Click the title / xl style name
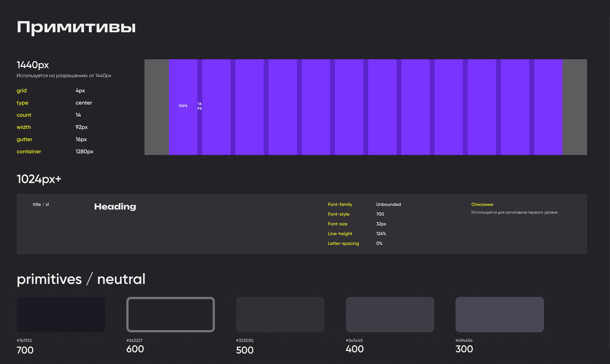 click(x=41, y=204)
